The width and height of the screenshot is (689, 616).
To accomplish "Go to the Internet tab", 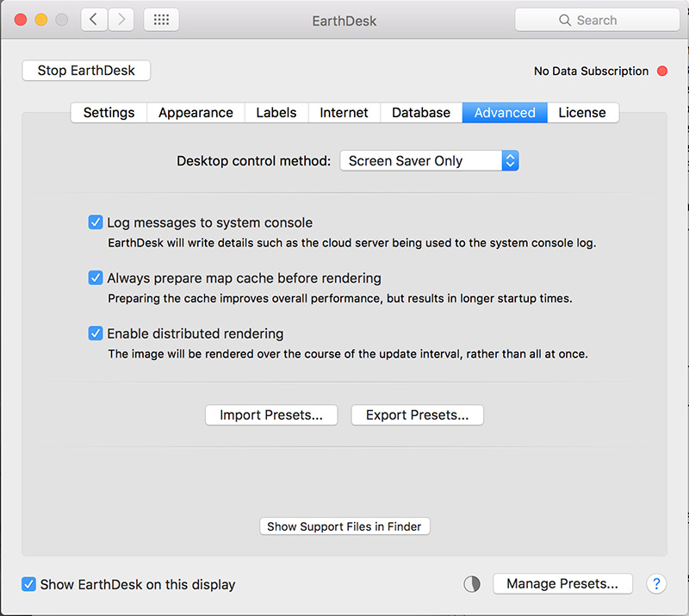I will tap(344, 113).
